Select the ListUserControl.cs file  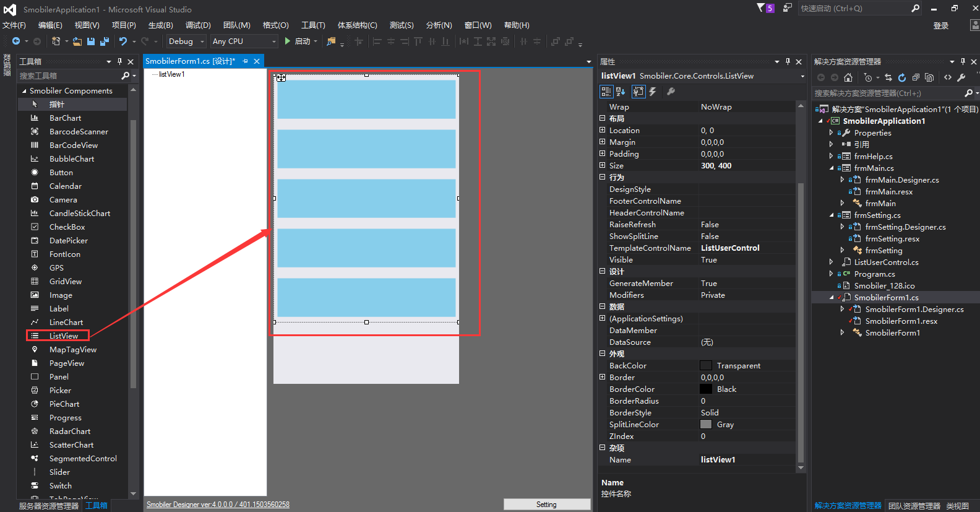click(886, 262)
